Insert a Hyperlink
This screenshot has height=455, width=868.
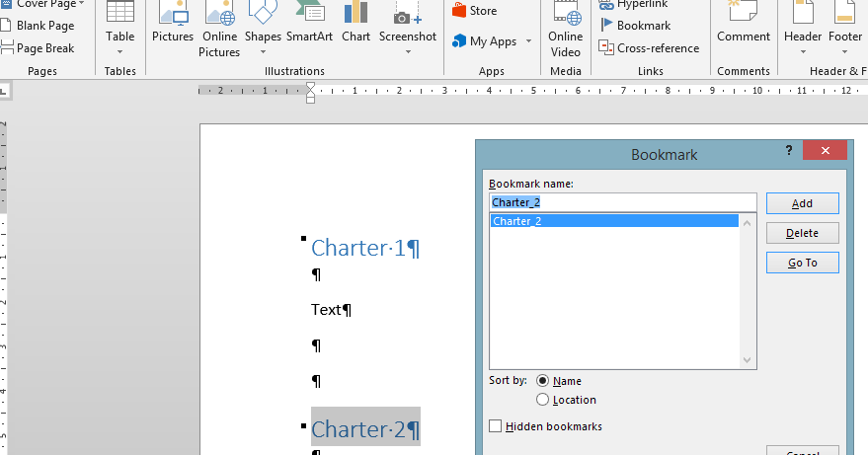[634, 4]
